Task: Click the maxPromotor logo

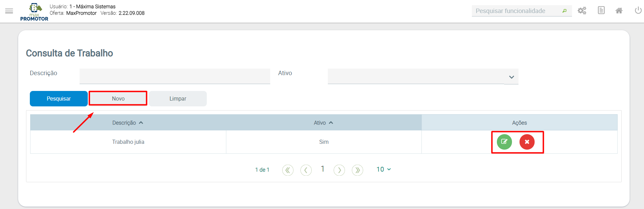Action: [34, 12]
